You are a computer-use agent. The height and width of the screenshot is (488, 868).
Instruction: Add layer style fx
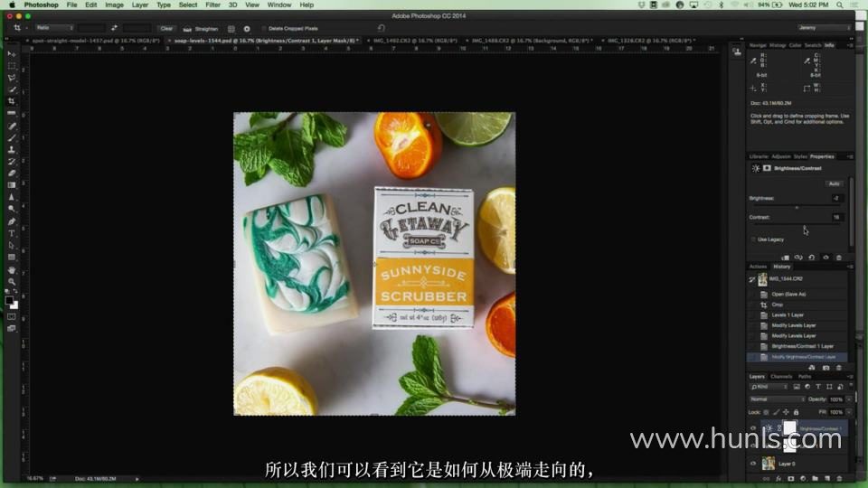(778, 479)
